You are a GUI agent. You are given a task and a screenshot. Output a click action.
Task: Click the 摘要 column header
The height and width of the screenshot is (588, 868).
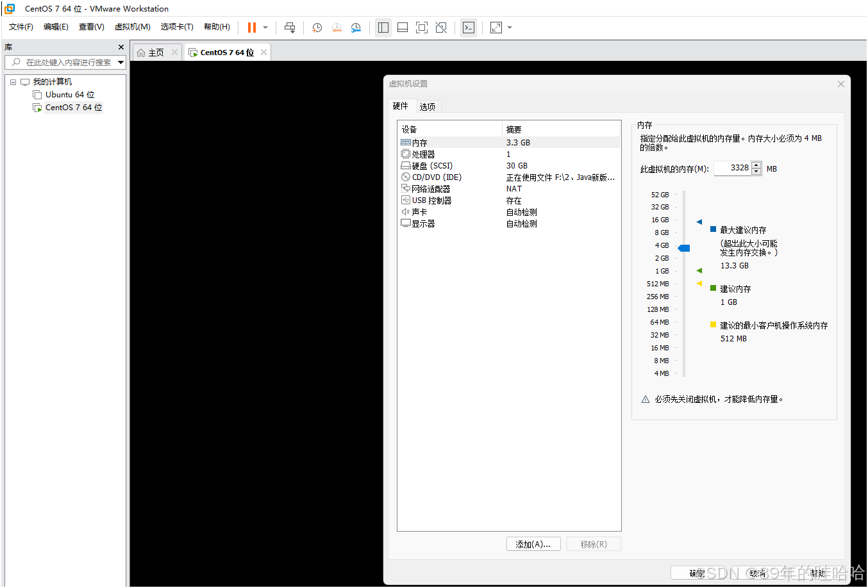coord(562,129)
